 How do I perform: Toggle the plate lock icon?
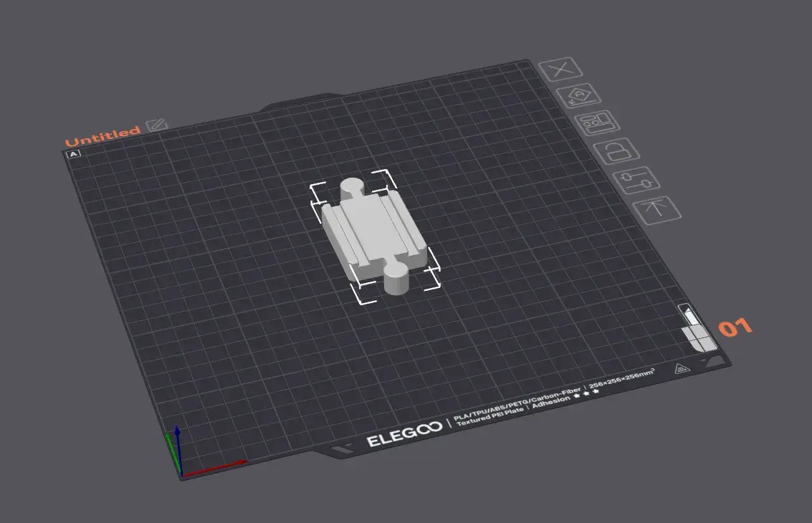[616, 151]
